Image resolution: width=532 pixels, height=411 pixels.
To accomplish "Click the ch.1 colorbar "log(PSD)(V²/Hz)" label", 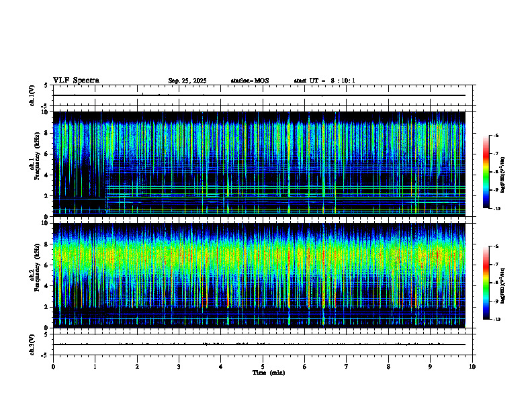I will pos(502,175).
